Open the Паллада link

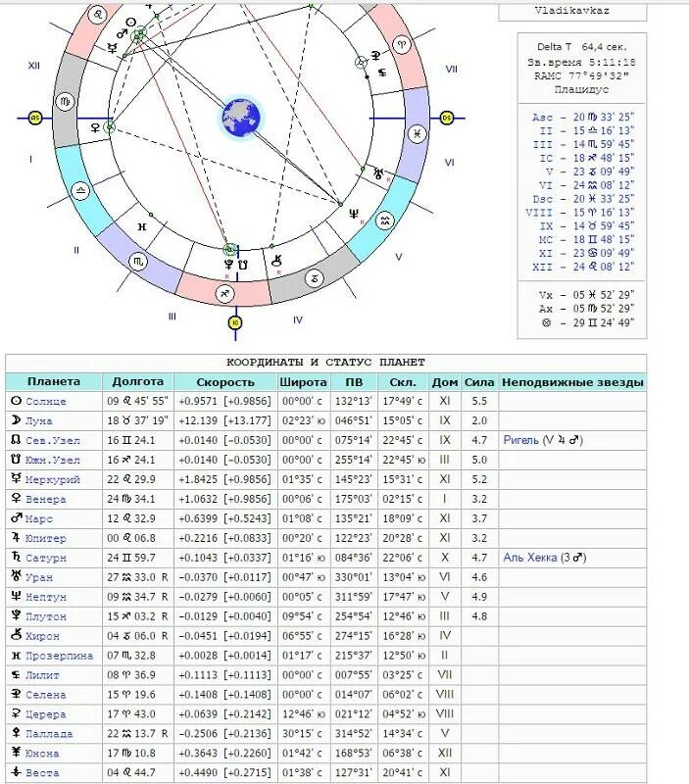click(x=49, y=734)
